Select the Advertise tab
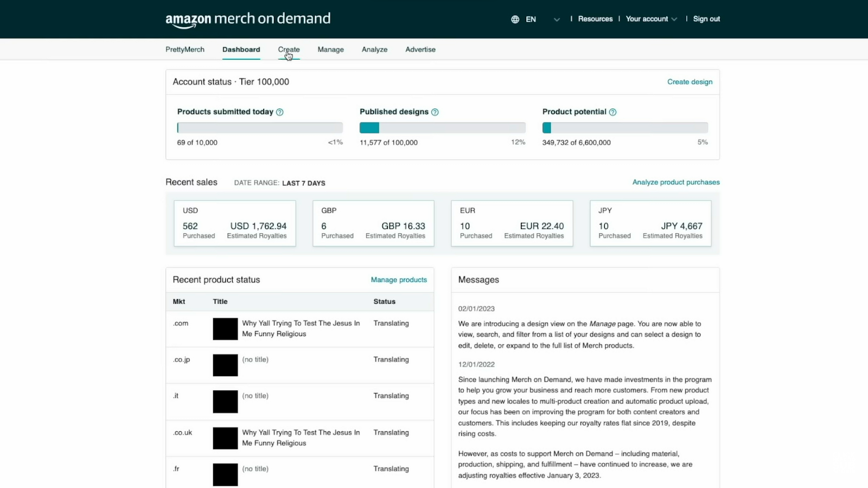The image size is (868, 488). pyautogui.click(x=420, y=49)
